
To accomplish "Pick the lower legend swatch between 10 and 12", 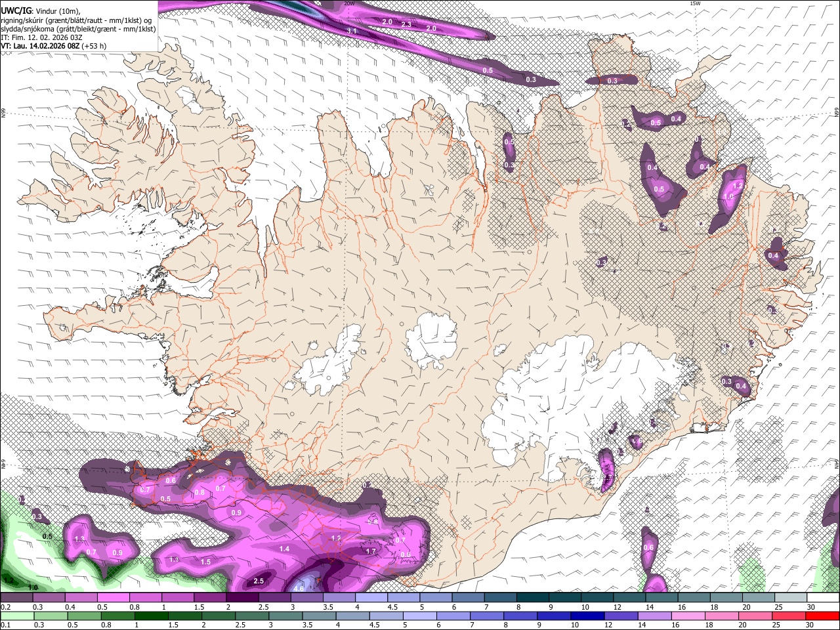I will 587,616.
